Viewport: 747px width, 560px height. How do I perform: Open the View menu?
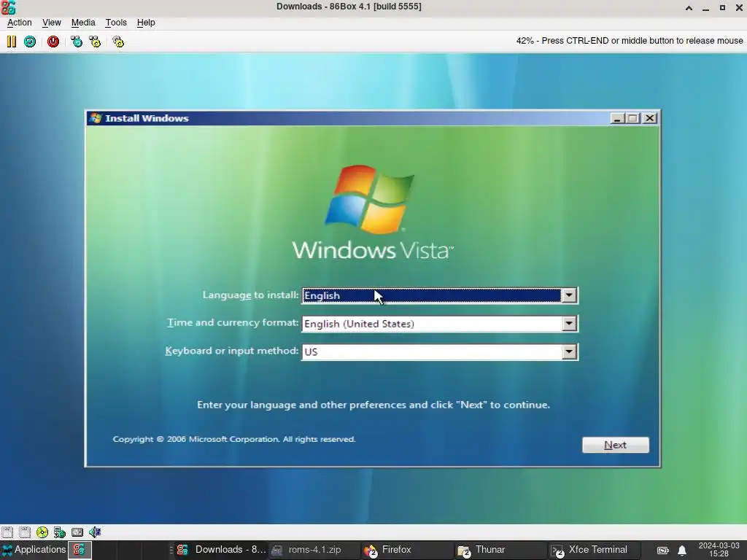point(52,23)
